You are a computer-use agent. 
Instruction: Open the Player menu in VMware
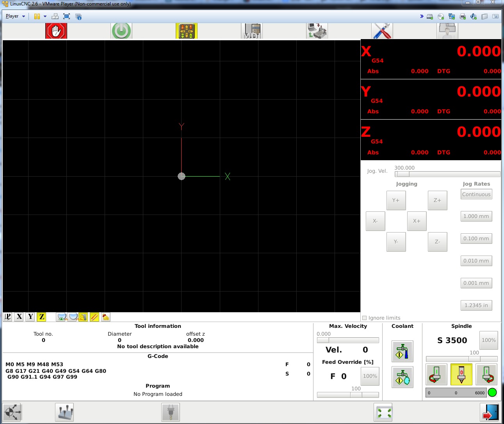[x=12, y=16]
